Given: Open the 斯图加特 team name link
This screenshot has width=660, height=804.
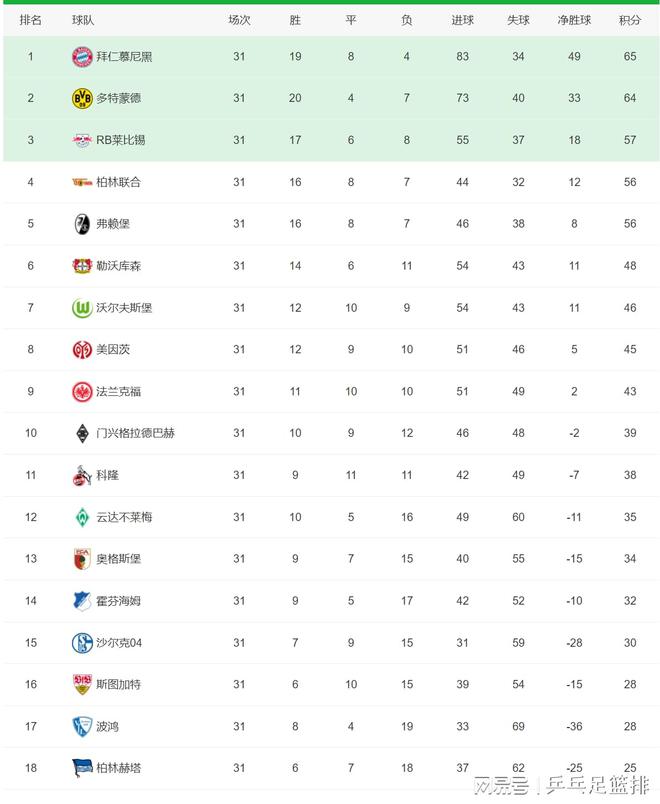Looking at the screenshot, I should pos(118,685).
